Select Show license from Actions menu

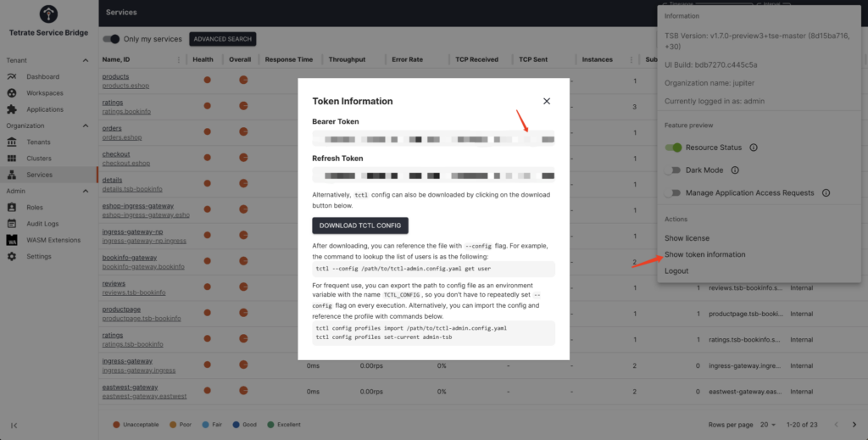pyautogui.click(x=687, y=238)
